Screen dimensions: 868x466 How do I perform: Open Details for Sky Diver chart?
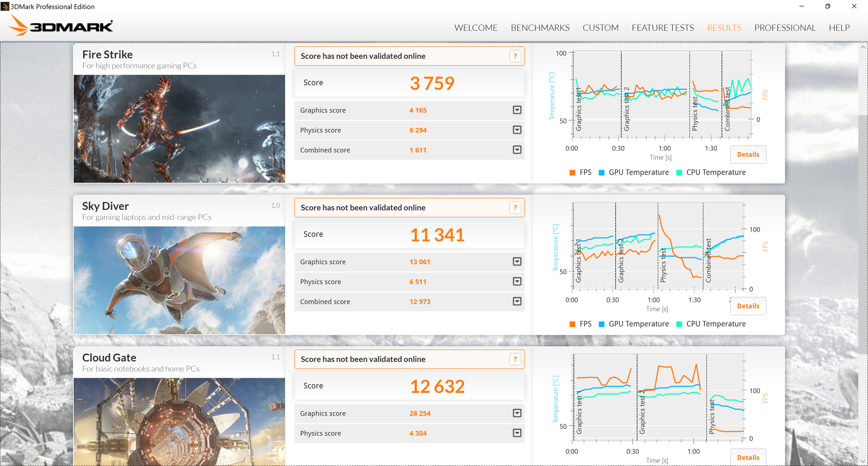(748, 306)
